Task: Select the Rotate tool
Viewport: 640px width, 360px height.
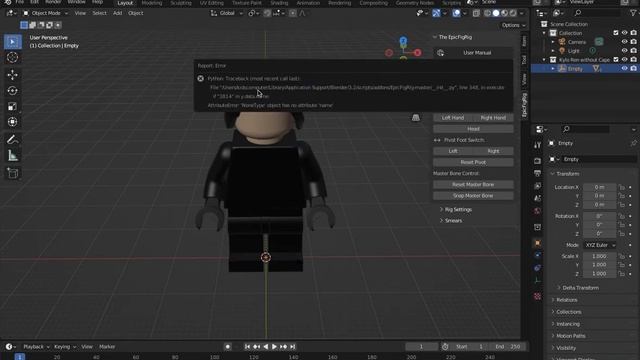Action: [x=13, y=91]
